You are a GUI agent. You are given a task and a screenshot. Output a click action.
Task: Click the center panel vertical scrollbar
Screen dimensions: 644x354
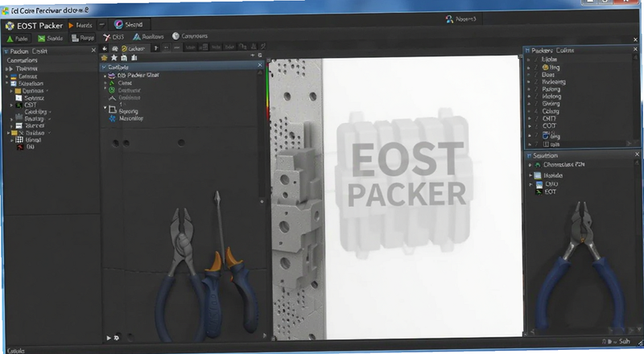(261, 135)
